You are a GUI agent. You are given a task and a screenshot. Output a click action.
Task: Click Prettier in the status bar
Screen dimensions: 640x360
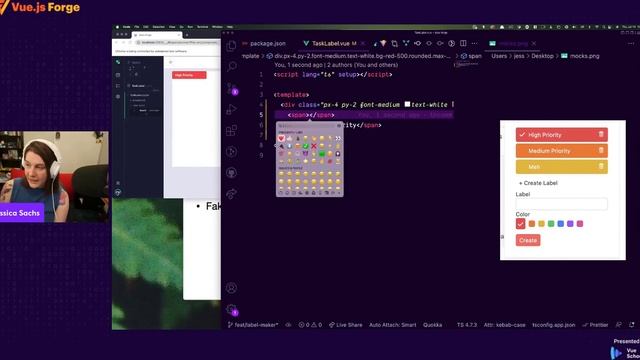pos(596,325)
